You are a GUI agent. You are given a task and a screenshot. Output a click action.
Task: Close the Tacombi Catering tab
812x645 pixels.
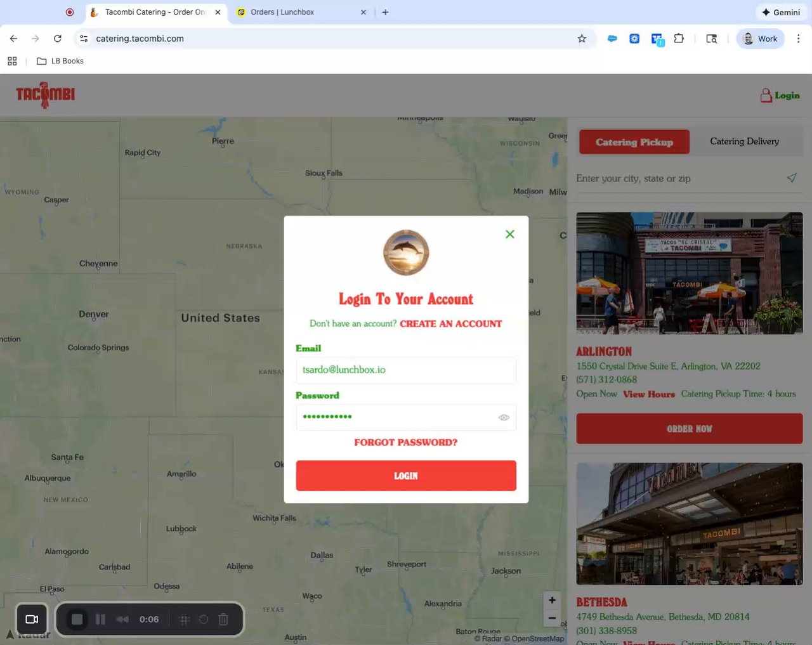218,12
